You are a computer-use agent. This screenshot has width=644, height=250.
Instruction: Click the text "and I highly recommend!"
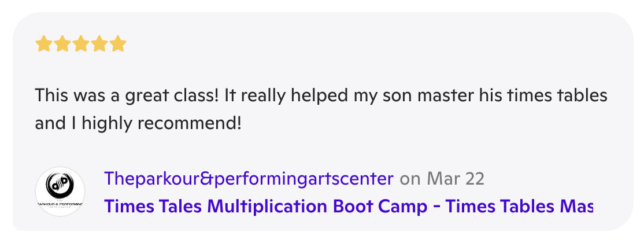click(x=138, y=123)
